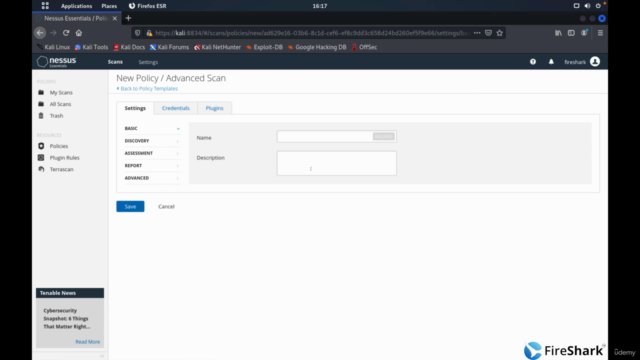Click the power icon in system tray

pyautogui.click(x=598, y=6)
